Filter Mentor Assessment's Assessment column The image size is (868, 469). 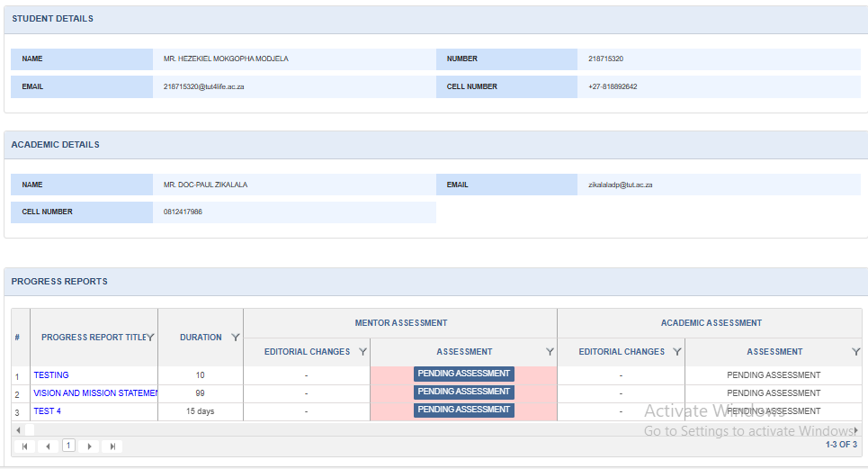[x=550, y=352]
